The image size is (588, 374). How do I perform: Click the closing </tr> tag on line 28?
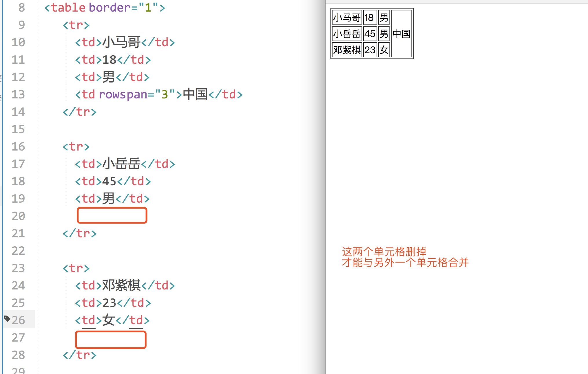tap(79, 355)
